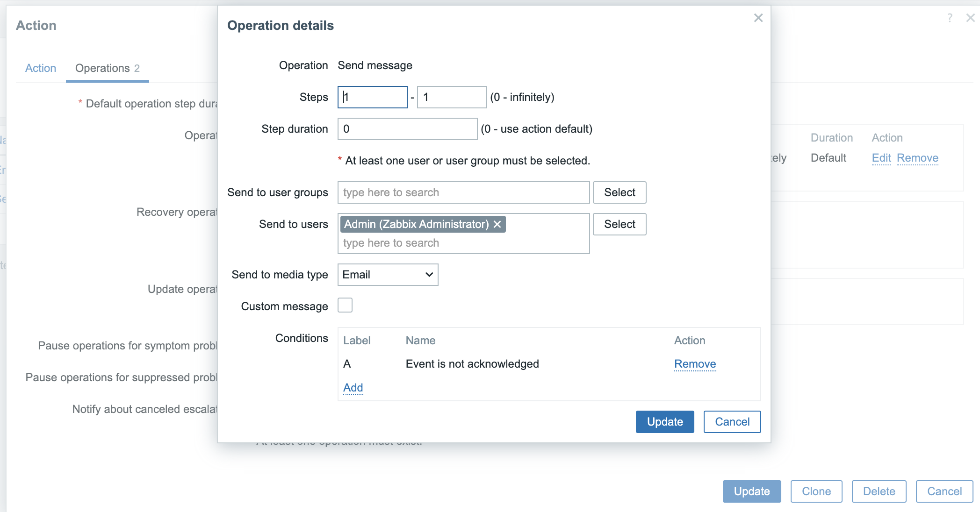
Task: Cancel the Operation details dialog
Action: [x=732, y=422]
